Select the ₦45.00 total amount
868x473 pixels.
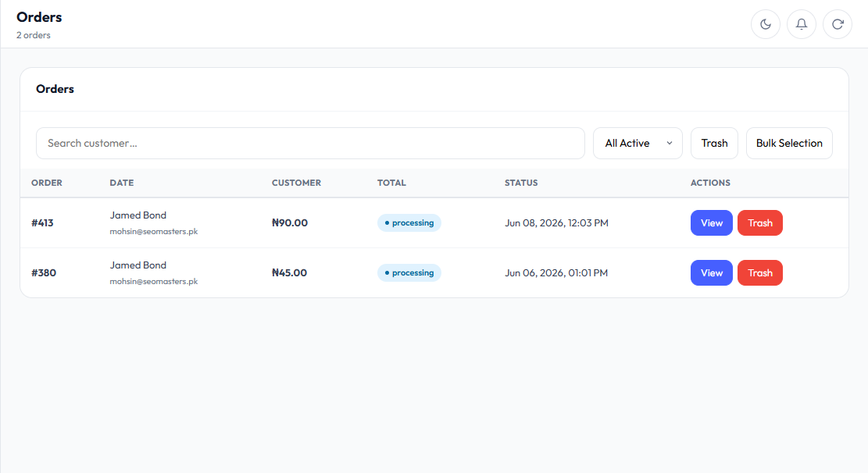click(x=290, y=272)
